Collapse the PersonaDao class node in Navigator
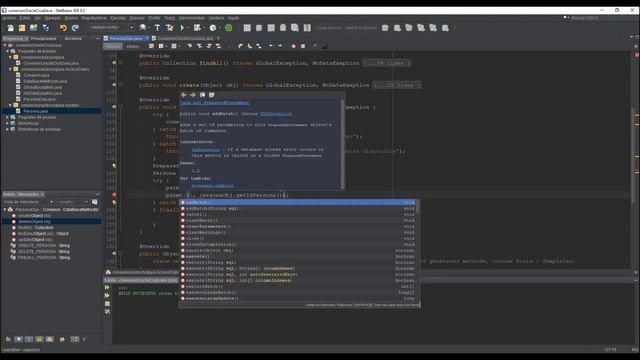This screenshot has height=360, width=640. tap(5, 209)
